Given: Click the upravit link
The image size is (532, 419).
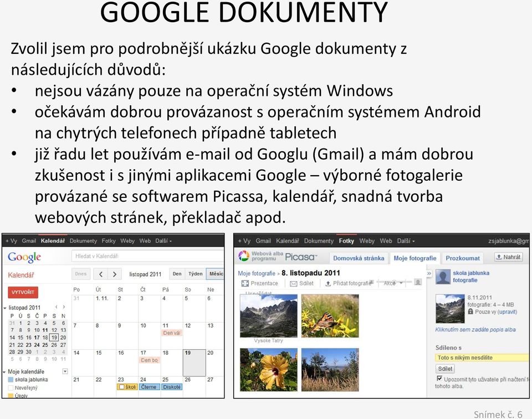Looking at the screenshot, I should 507,312.
